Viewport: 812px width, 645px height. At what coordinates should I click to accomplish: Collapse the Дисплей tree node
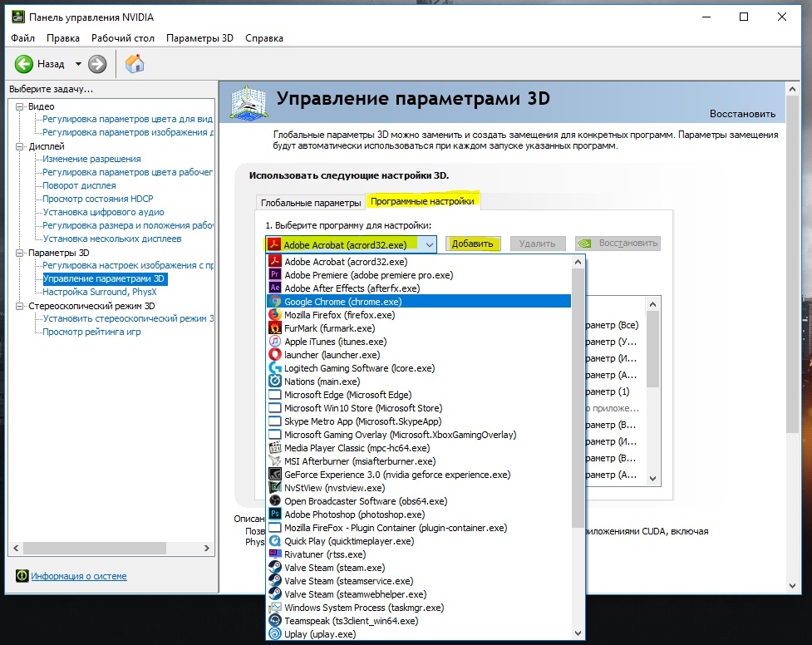[20, 146]
